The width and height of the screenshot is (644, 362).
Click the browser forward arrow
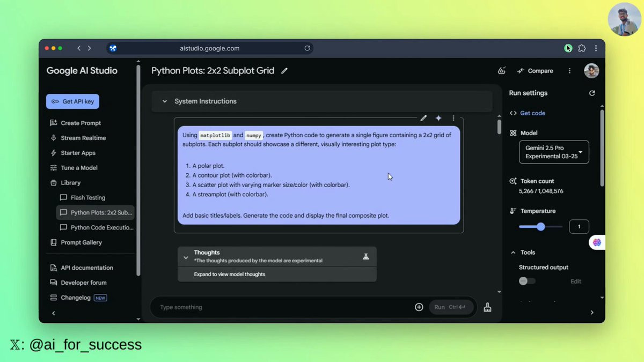click(89, 48)
